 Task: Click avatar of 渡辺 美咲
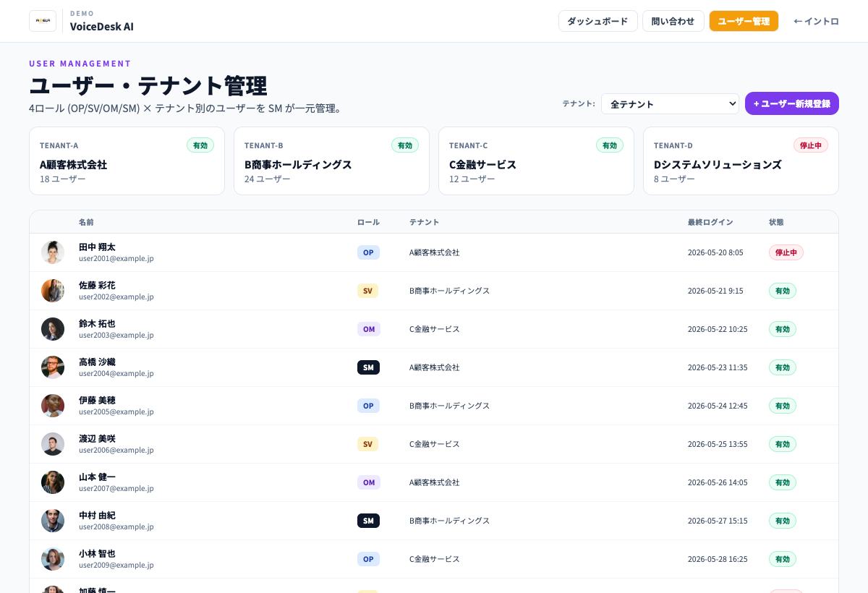(x=53, y=444)
